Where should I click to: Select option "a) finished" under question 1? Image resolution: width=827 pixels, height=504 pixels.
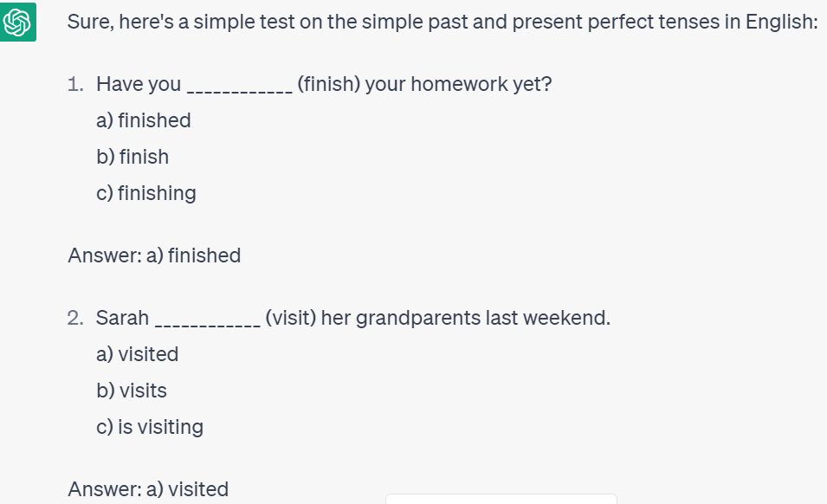tap(144, 120)
